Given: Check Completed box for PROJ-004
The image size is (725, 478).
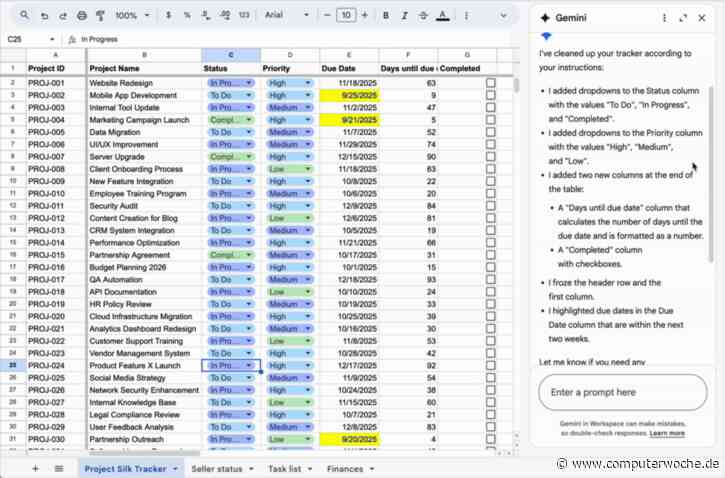Looking at the screenshot, I should point(491,120).
